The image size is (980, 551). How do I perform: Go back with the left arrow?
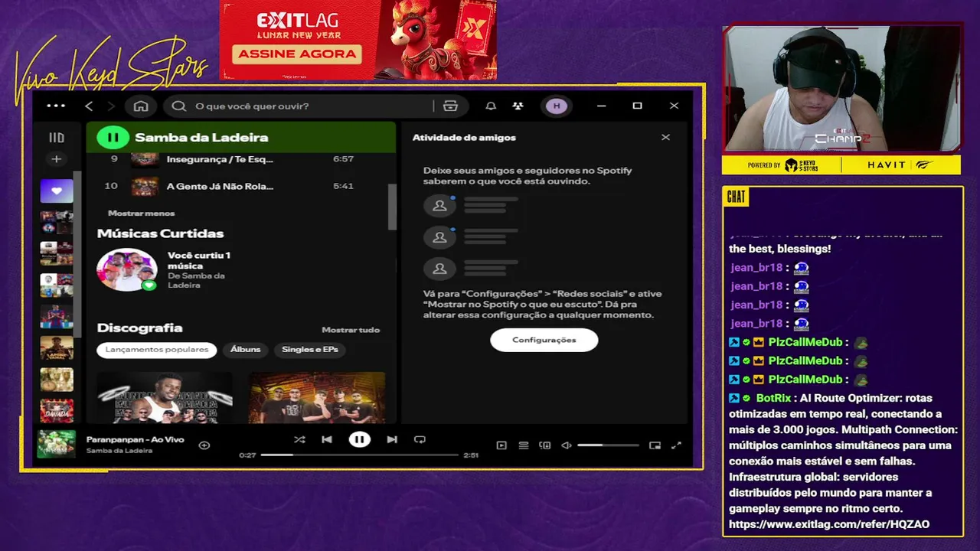[x=89, y=106]
